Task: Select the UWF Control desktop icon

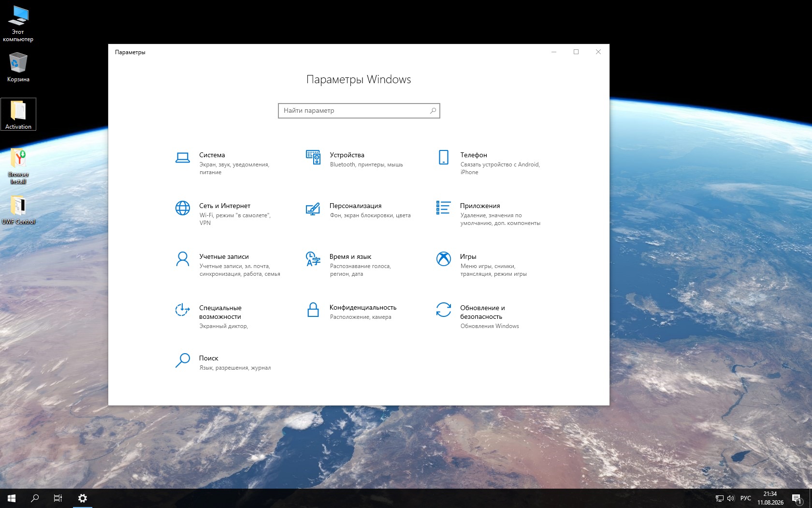Action: pos(18,209)
